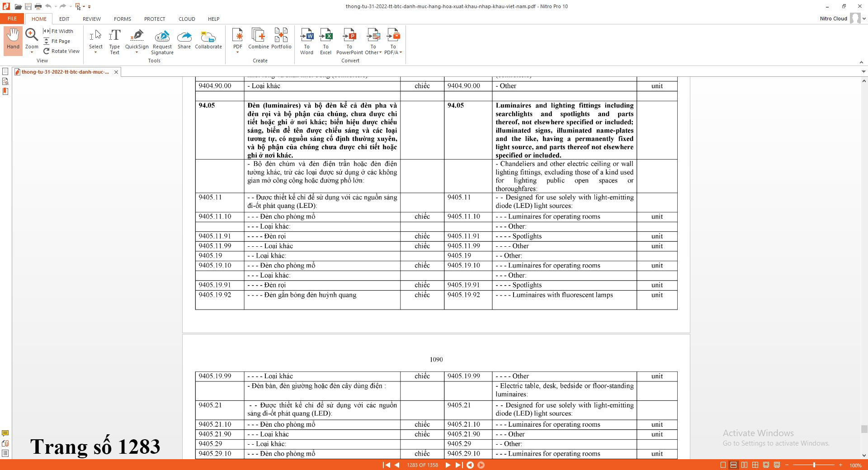Screen dimensions: 868x470
Task: Open the search panel icon in left sidebar
Action: [x=5, y=81]
